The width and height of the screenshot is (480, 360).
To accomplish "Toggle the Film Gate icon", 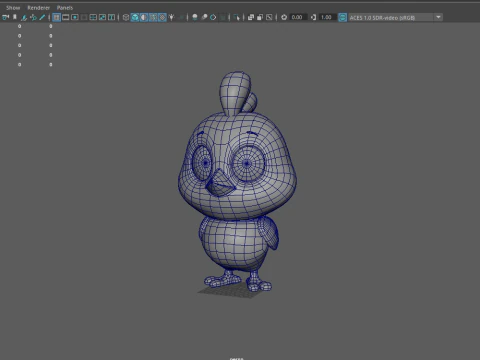I will click(x=66, y=17).
